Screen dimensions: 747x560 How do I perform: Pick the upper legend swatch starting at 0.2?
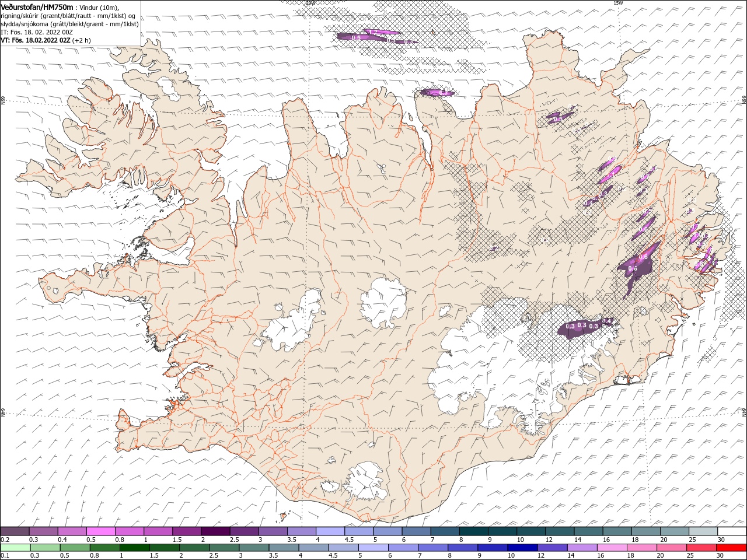point(15,531)
